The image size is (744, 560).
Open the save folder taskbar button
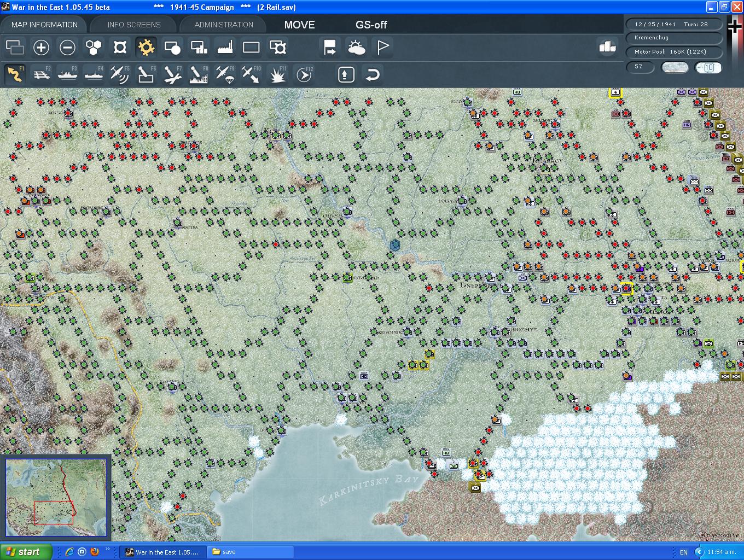pyautogui.click(x=251, y=552)
